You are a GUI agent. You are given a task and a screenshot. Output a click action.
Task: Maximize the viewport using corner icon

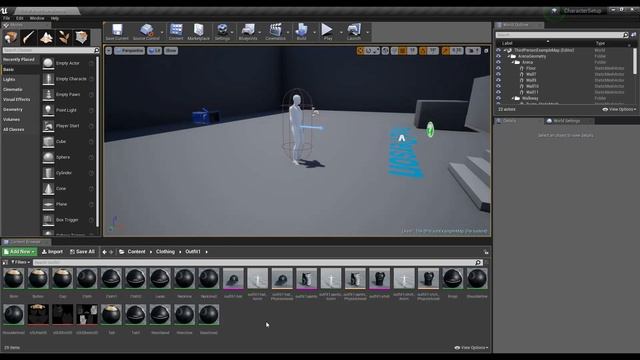[x=486, y=51]
